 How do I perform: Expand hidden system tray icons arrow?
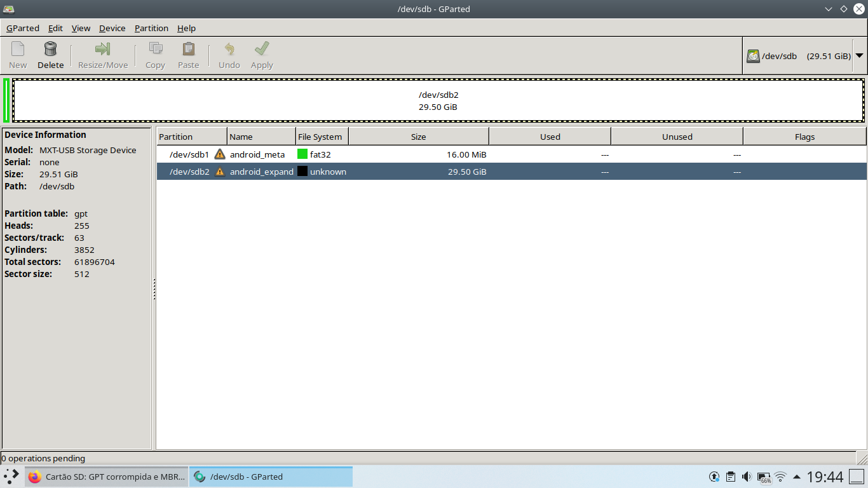click(797, 477)
